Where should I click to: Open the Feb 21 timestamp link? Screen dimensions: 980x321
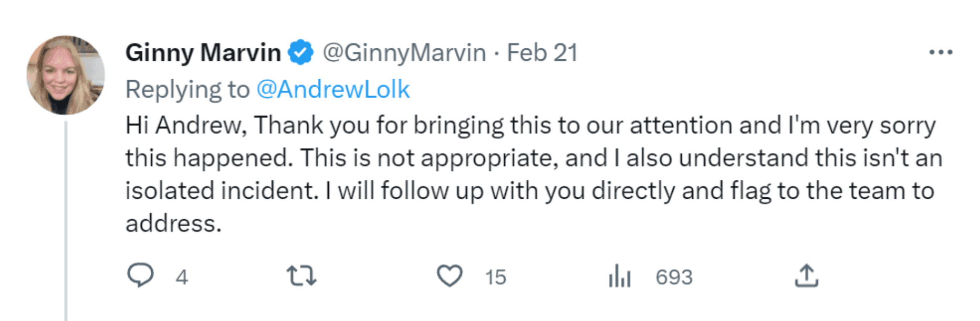coord(542,52)
